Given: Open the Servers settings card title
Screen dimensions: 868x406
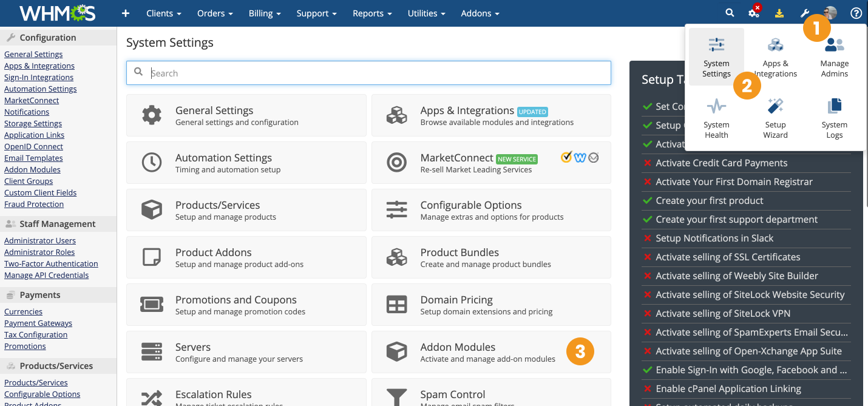Looking at the screenshot, I should tap(193, 347).
